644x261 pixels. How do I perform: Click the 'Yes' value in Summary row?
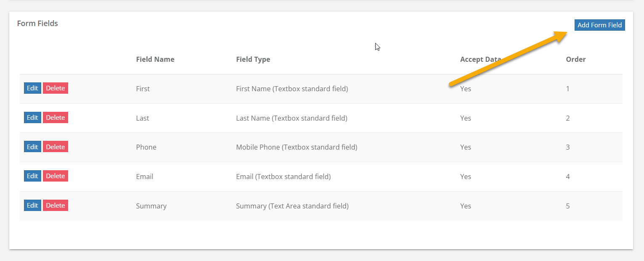466,206
